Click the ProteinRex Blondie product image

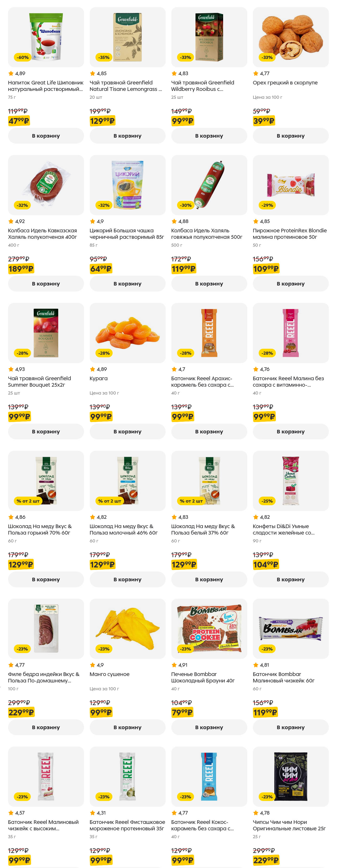(x=290, y=185)
